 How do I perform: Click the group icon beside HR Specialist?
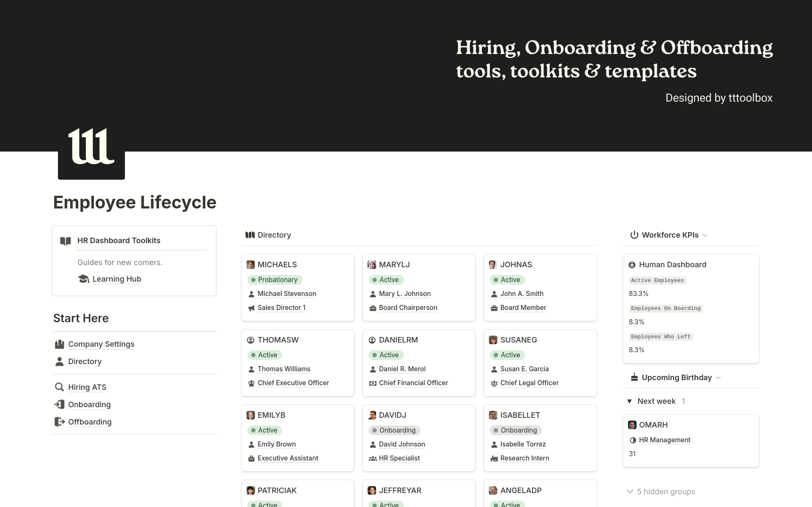tap(373, 459)
